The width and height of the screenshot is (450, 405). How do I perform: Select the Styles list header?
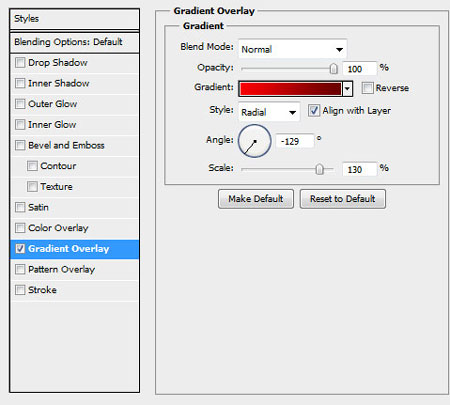coord(74,19)
